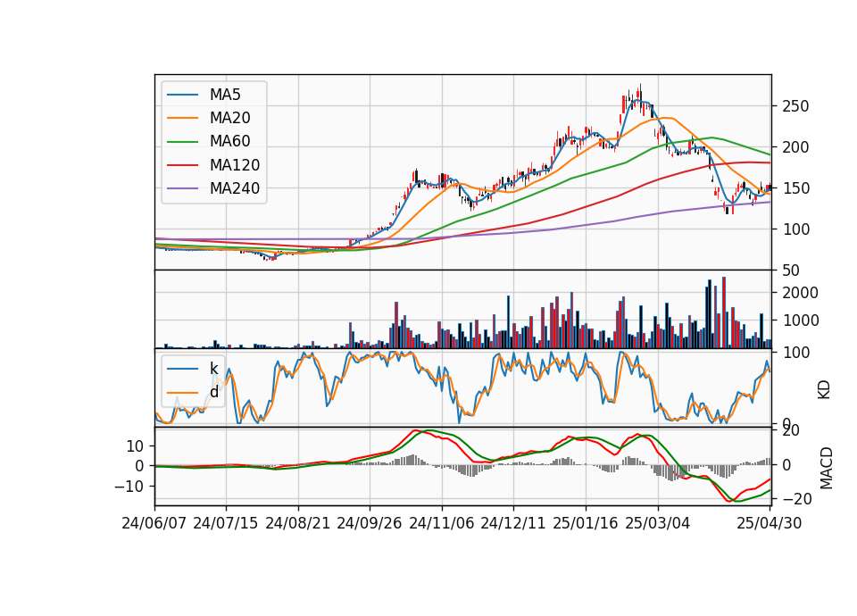The width and height of the screenshot is (857, 616).
Task: Click the d legend label in KD panel
Action: (x=213, y=392)
